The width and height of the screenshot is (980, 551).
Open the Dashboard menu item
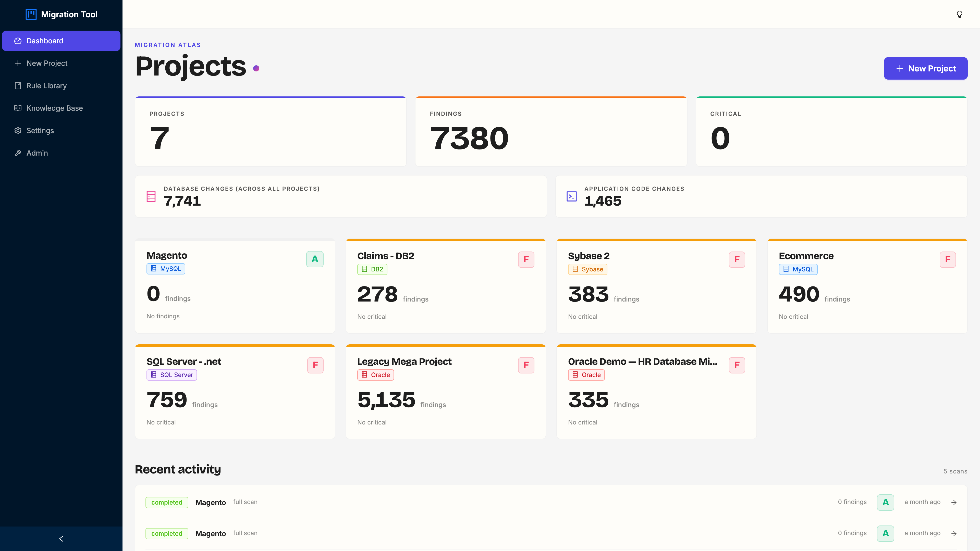pos(61,41)
